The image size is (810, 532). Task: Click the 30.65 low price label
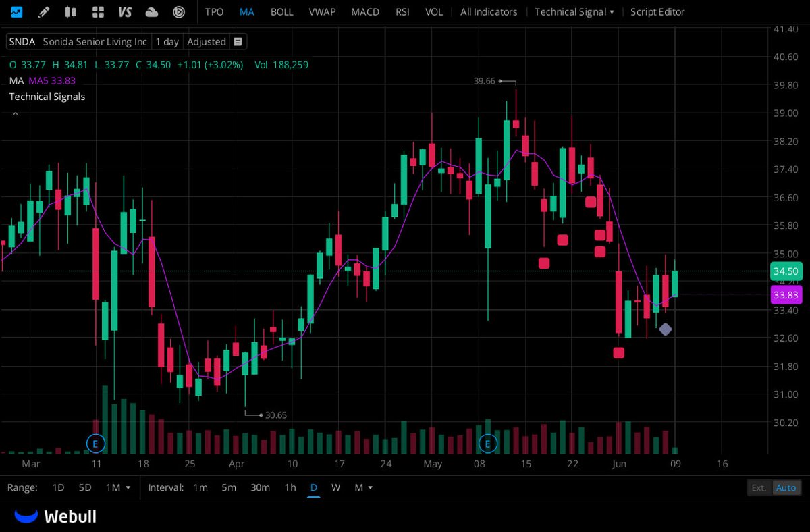(x=276, y=415)
